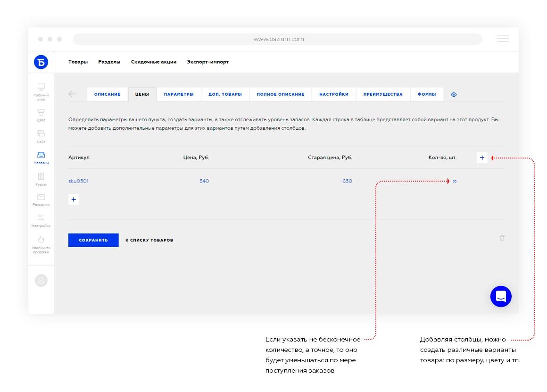Delete the product with trash icon

502,238
